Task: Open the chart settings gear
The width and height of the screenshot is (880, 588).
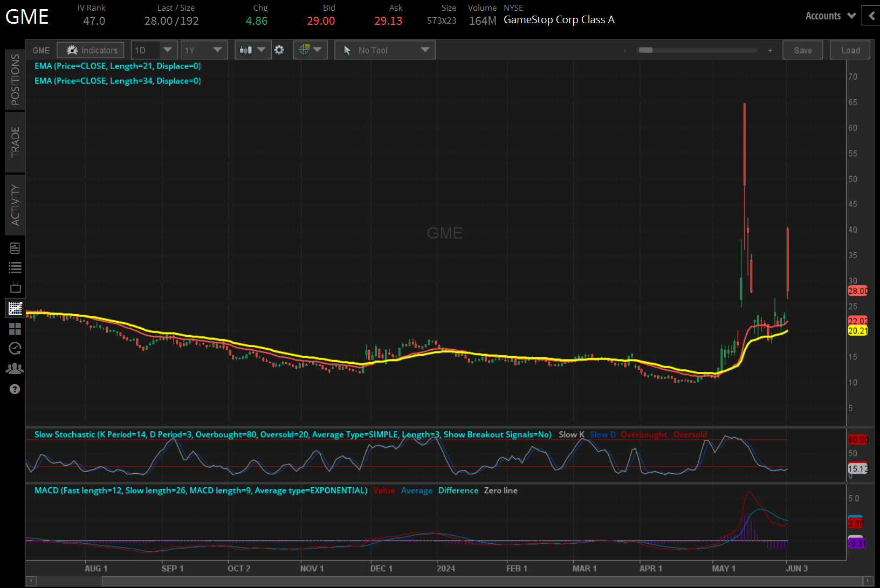Action: [279, 50]
